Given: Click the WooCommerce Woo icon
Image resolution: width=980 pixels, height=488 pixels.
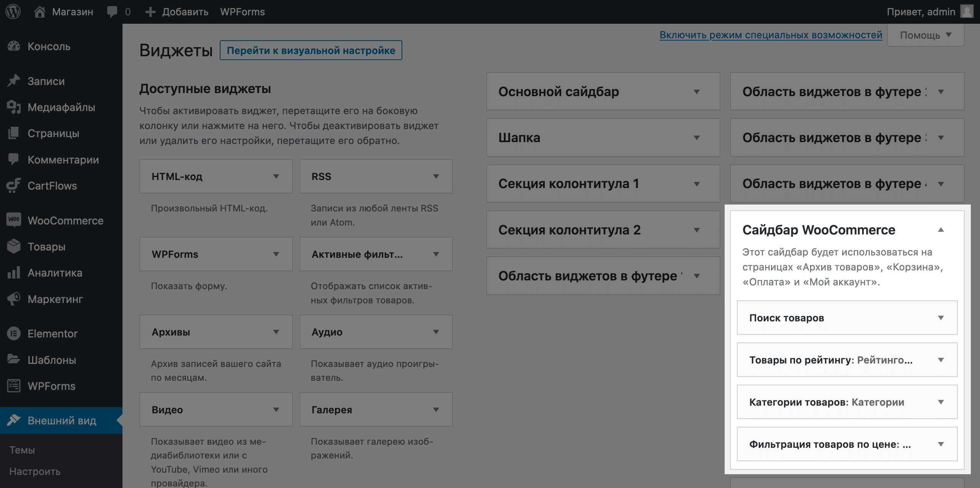Looking at the screenshot, I should pyautogui.click(x=14, y=220).
